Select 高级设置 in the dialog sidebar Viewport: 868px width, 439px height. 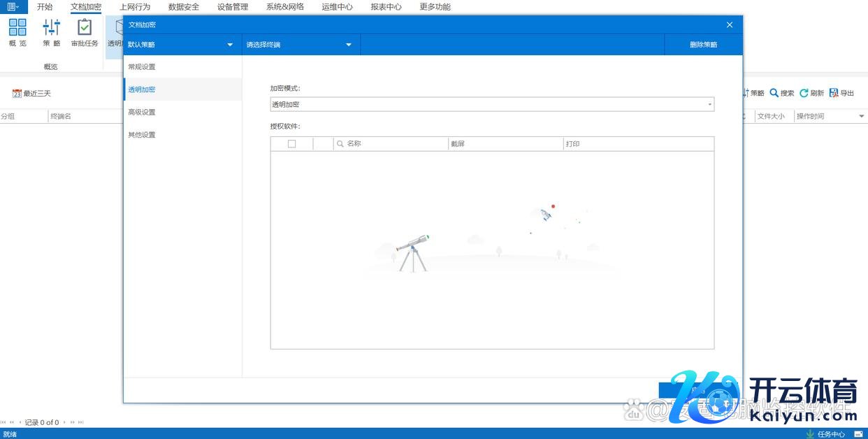(x=142, y=112)
